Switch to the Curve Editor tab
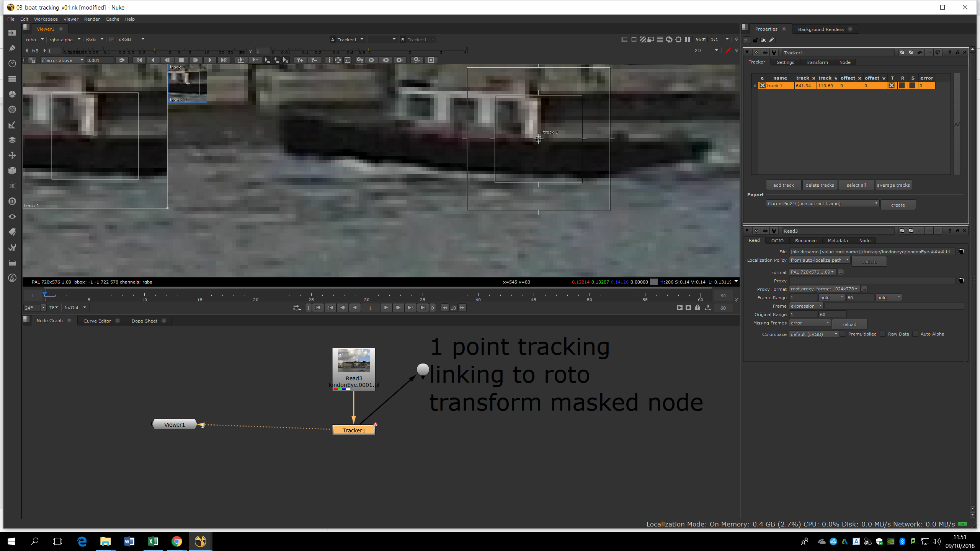 97,321
